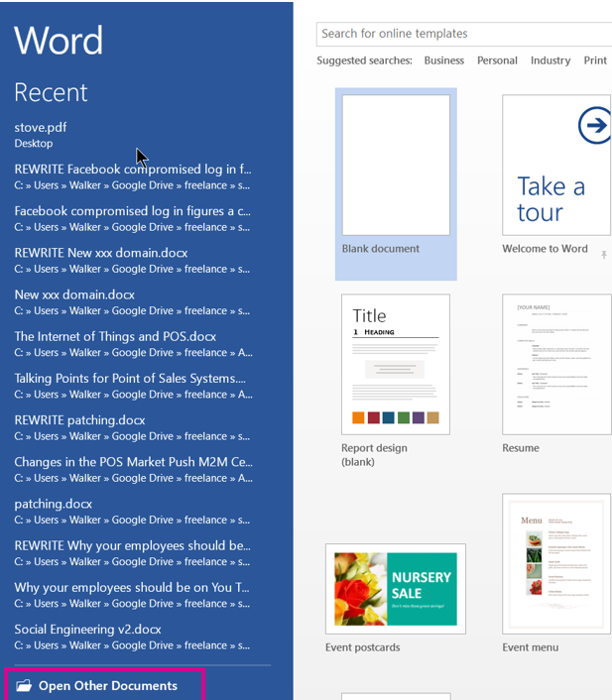This screenshot has width=612, height=700.
Task: Open REWRITE New xxx domain.docx
Action: tap(134, 261)
